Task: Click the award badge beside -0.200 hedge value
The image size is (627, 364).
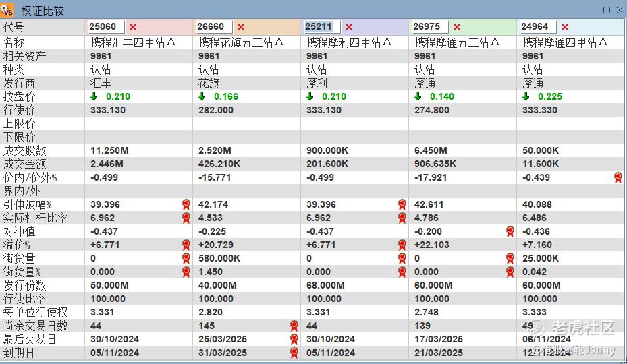Action: [510, 231]
